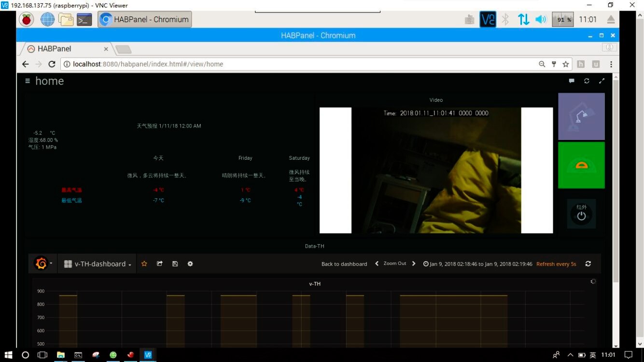Click the Zoom Out time range button
The width and height of the screenshot is (644, 362).
pos(394,264)
